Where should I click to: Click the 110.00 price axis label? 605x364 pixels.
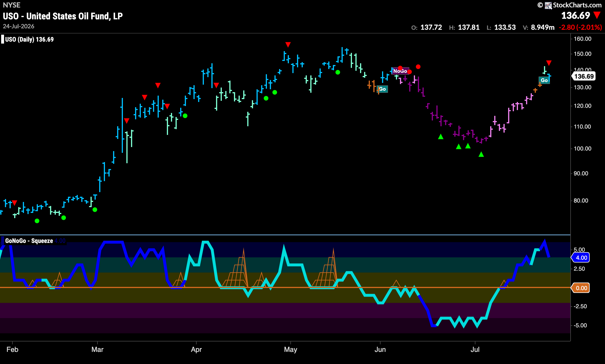click(x=582, y=127)
